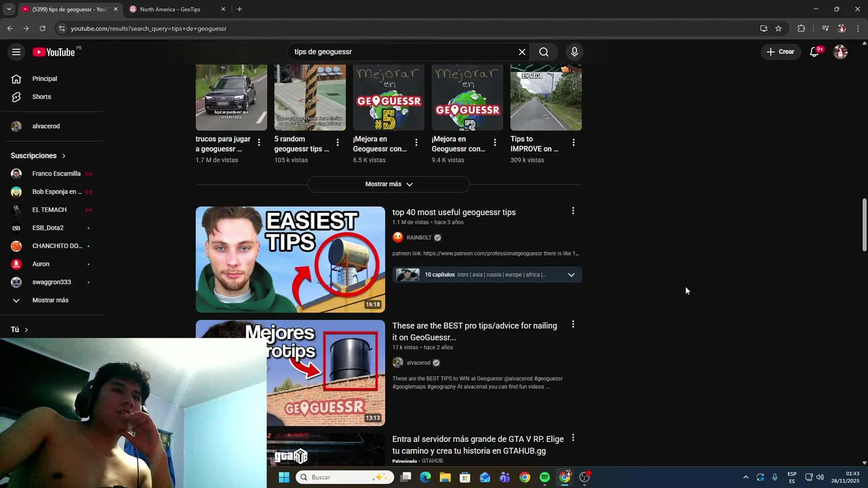Clear the search box with the X
Screen dimensions: 868x488
tap(522, 52)
